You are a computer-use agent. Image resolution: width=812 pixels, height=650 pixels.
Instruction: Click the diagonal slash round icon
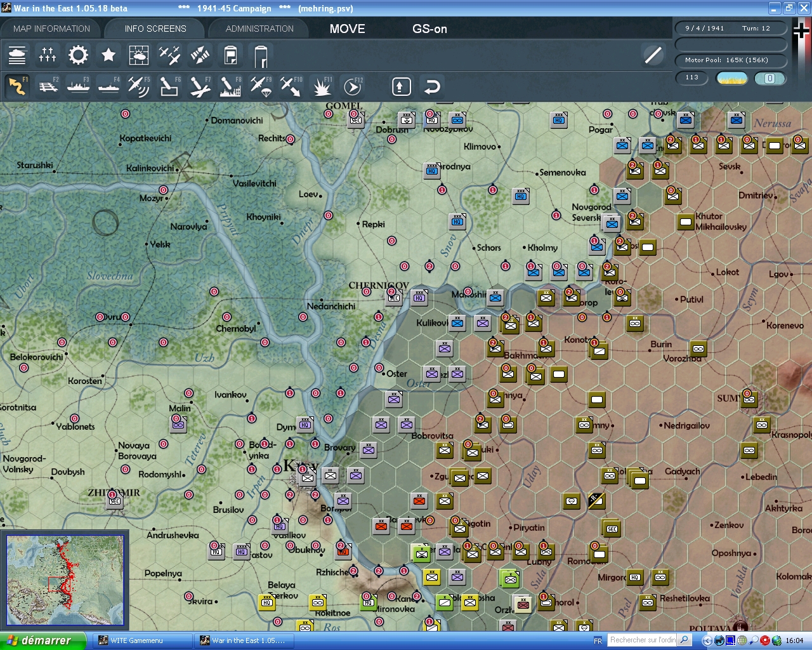pyautogui.click(x=653, y=55)
